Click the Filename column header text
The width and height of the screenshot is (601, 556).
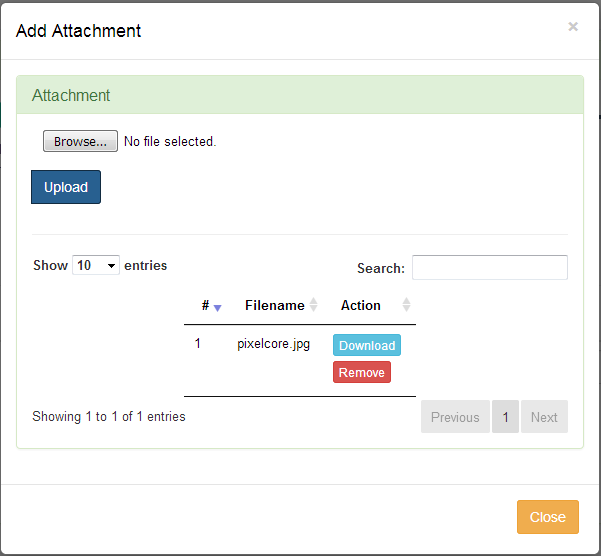(275, 305)
